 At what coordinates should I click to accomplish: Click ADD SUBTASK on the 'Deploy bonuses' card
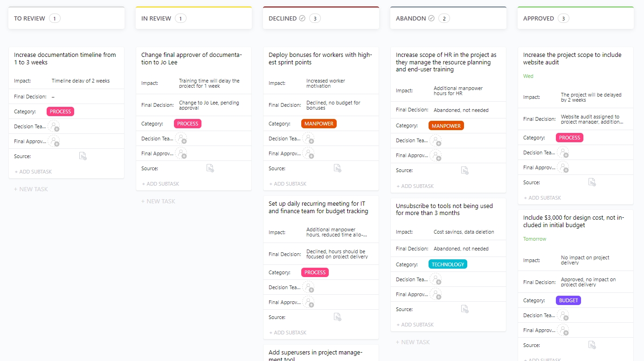click(288, 183)
